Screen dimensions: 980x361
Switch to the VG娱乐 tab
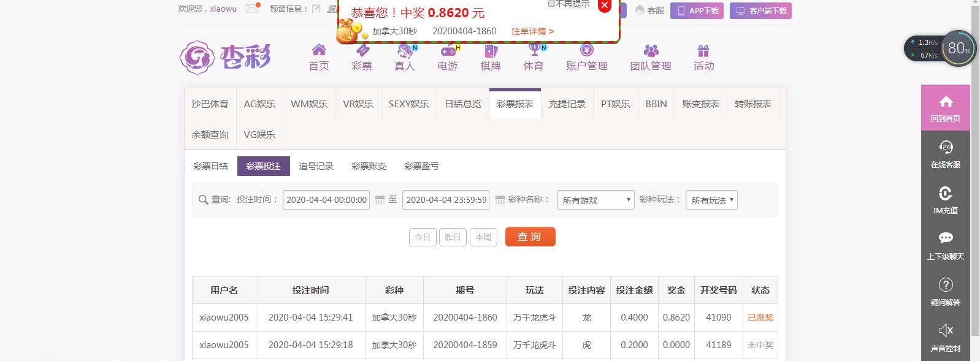[x=259, y=134]
